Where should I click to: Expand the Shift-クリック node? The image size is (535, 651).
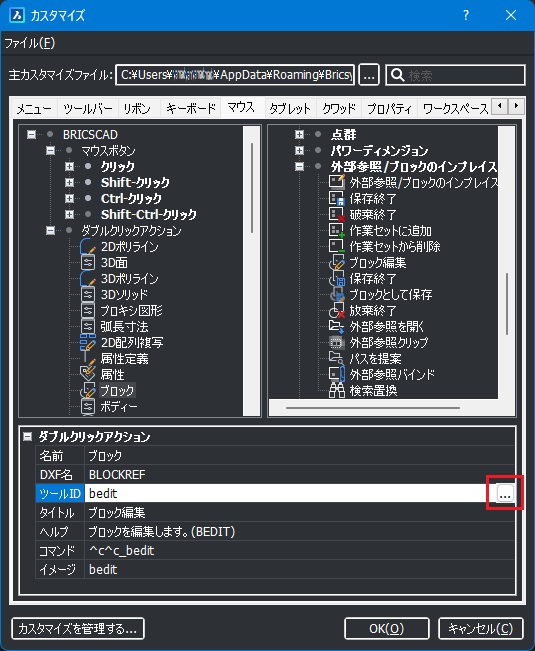tap(69, 182)
